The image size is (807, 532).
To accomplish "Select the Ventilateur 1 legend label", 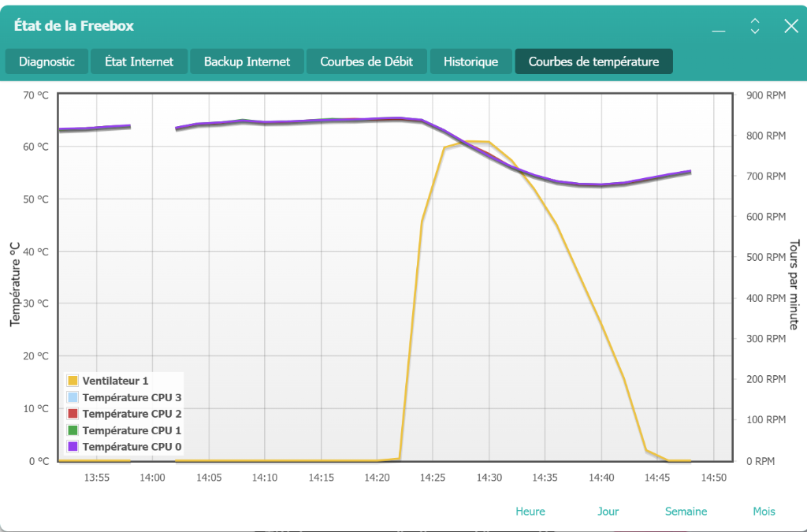I will [x=115, y=381].
